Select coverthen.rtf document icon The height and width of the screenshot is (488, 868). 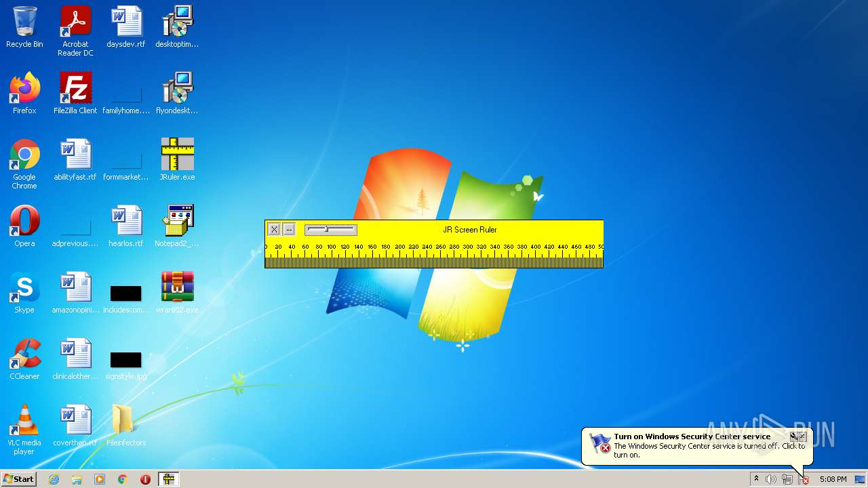coord(75,426)
